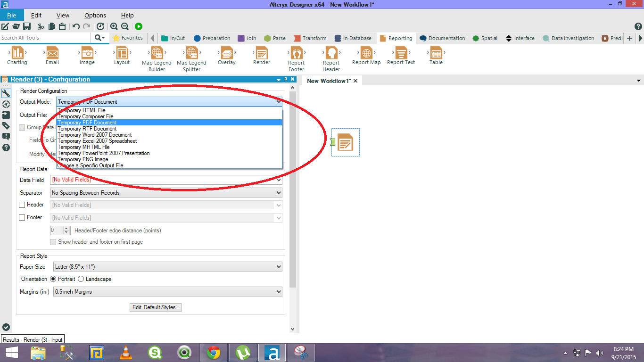Select the Email tool
This screenshot has height=362, width=644.
click(x=52, y=56)
